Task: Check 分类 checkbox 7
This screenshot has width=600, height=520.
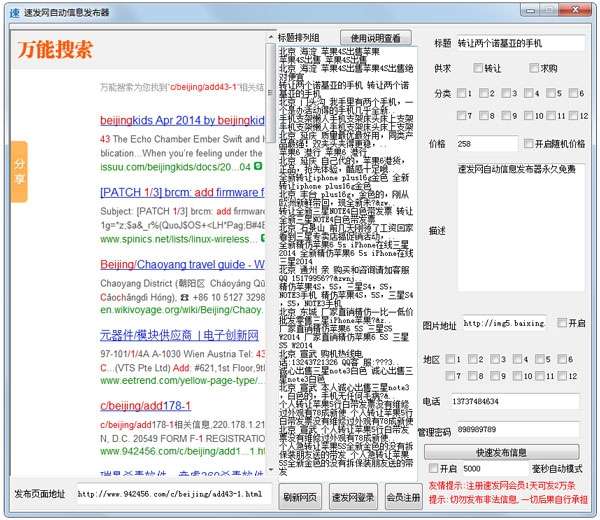Action: pyautogui.click(x=461, y=115)
